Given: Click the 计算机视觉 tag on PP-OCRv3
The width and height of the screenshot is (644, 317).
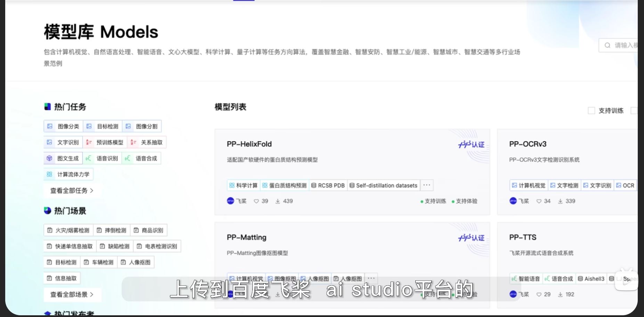Looking at the screenshot, I should 529,185.
